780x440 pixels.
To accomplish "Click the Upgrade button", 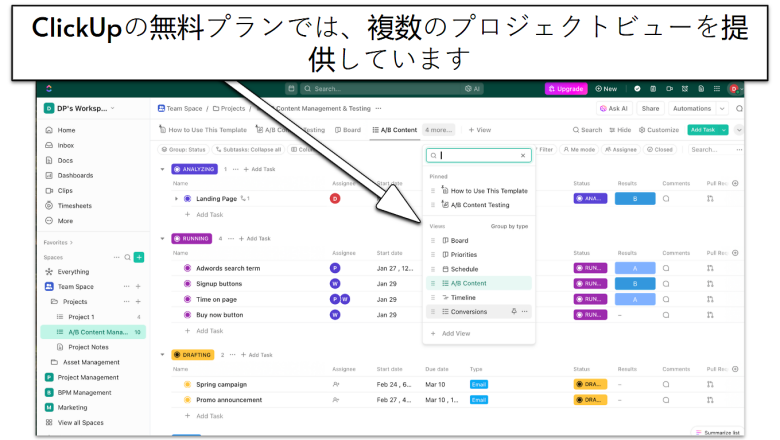I will [x=566, y=88].
